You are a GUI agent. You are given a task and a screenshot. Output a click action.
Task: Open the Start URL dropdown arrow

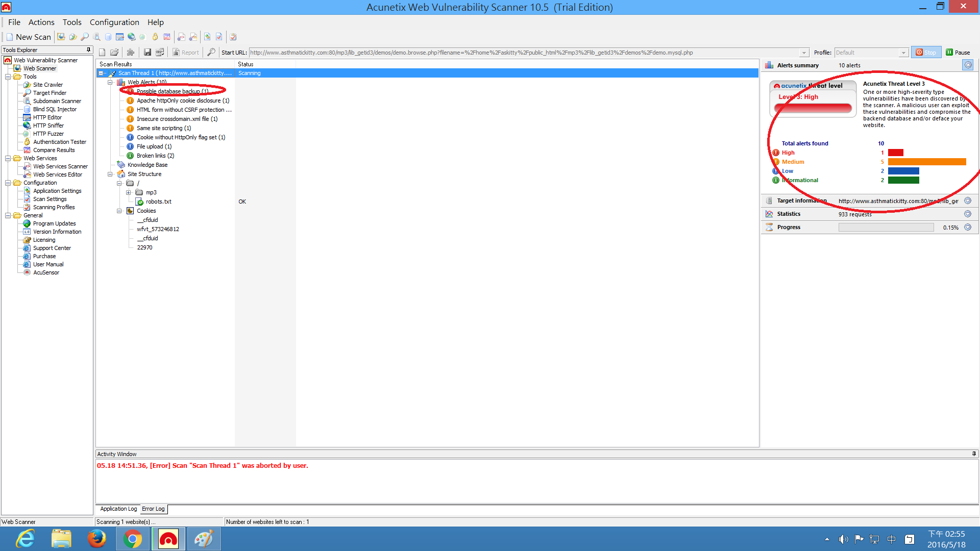coord(804,53)
